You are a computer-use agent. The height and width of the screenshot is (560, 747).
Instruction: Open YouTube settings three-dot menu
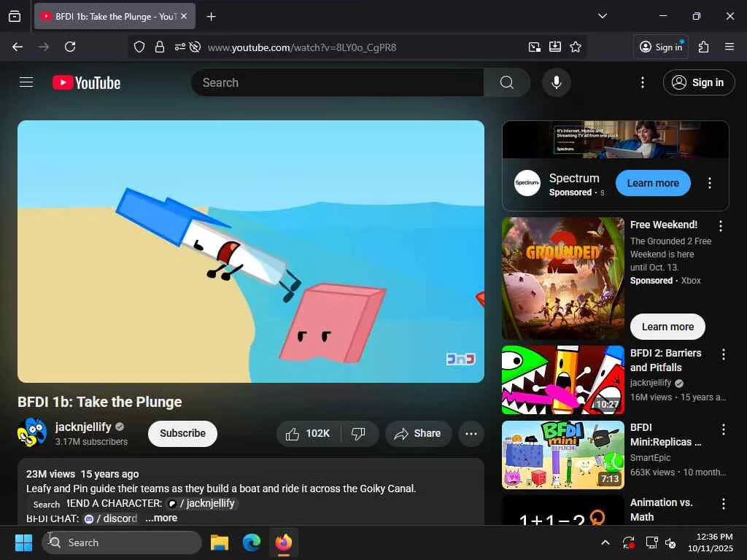(643, 82)
